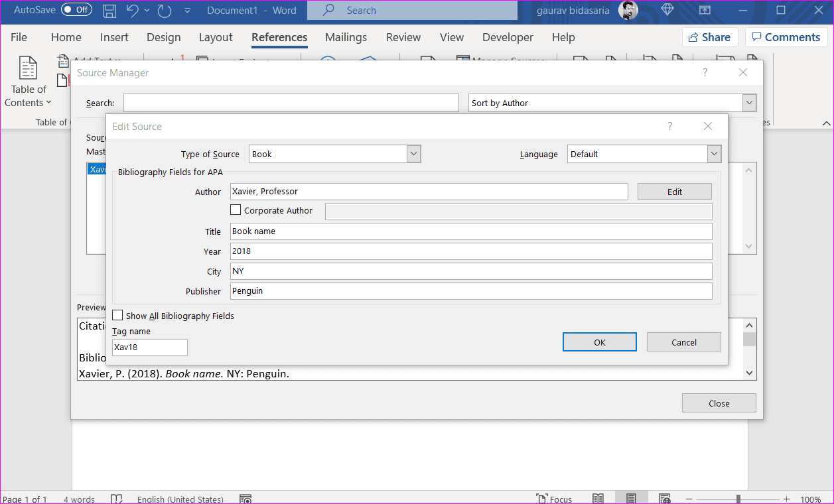Screen dimensions: 834x504
Task: Click the Redo icon in title bar
Action: (x=164, y=10)
